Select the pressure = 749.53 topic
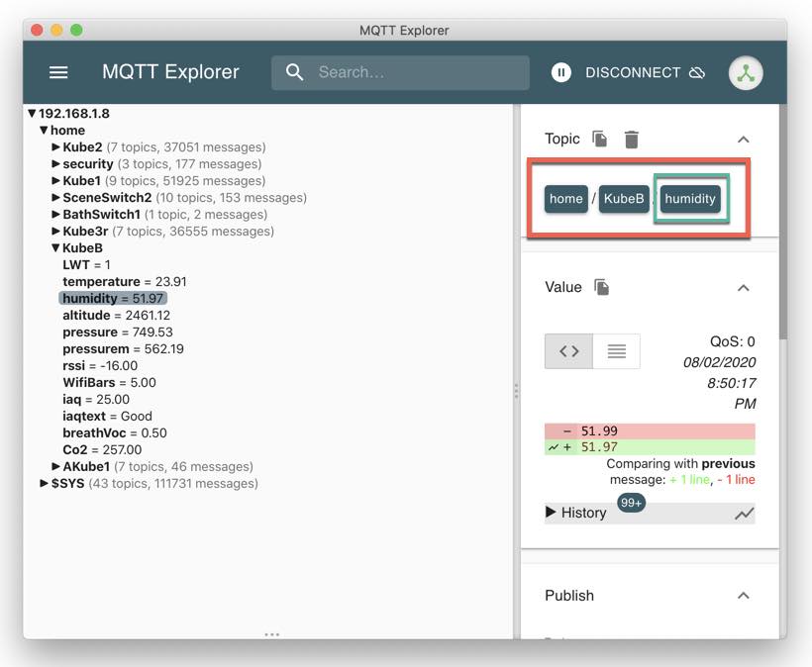Image resolution: width=812 pixels, height=667 pixels. pos(118,333)
